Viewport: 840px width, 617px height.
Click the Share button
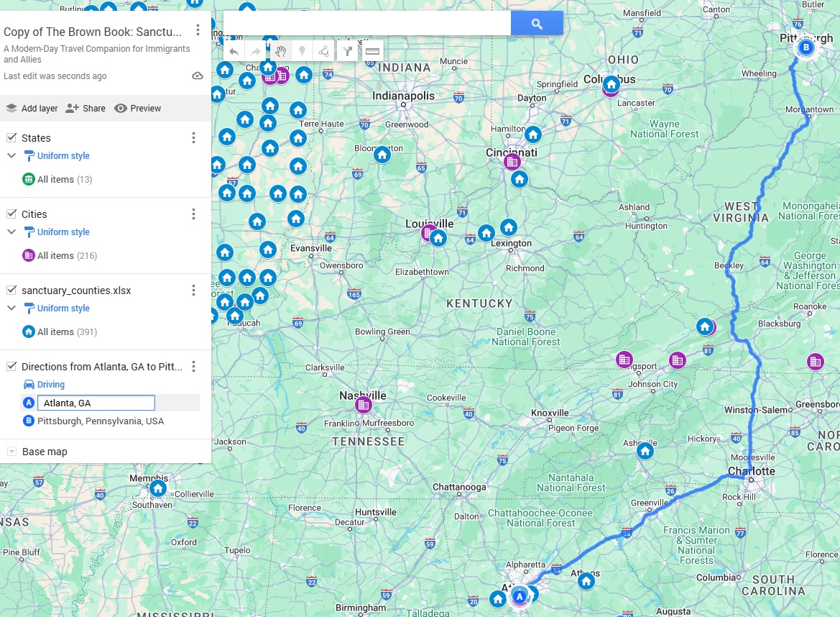(x=86, y=109)
